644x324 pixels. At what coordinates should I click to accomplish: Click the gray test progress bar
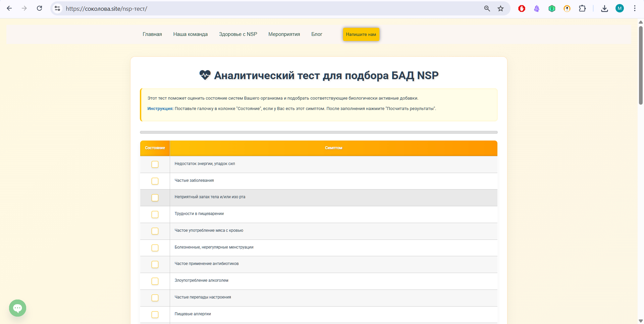pos(319,132)
